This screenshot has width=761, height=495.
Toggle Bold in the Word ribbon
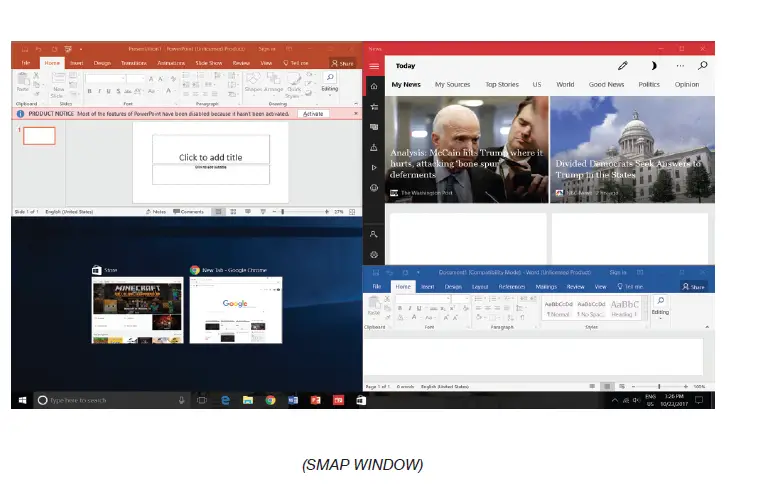pos(399,308)
